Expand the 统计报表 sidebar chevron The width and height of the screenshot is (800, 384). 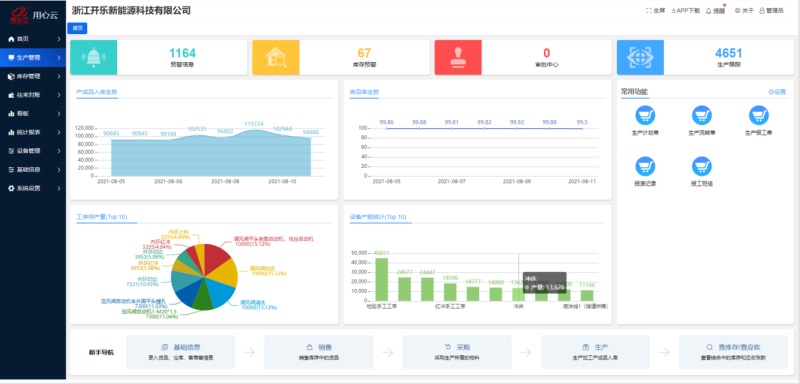(x=59, y=132)
